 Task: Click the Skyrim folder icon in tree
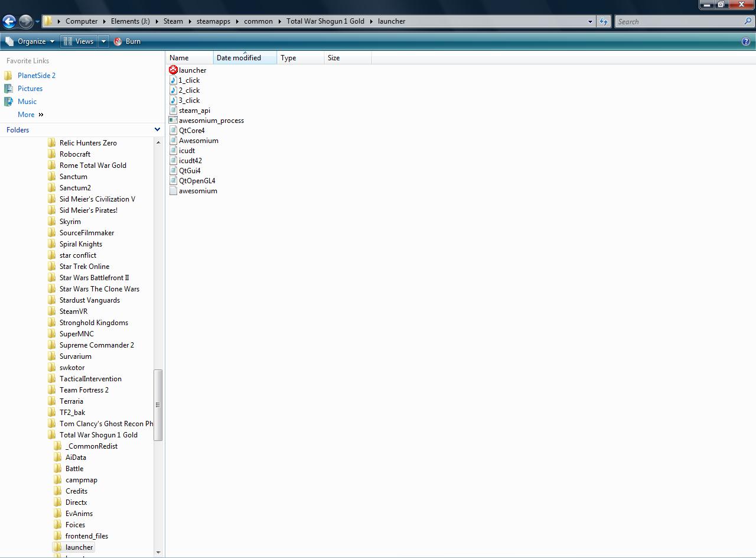click(52, 222)
